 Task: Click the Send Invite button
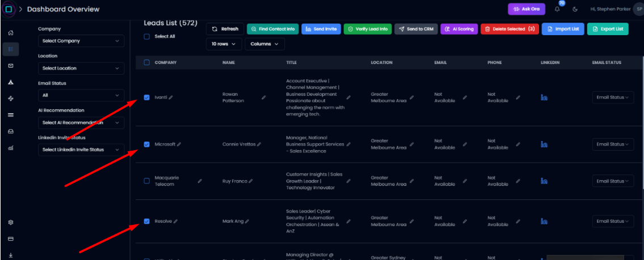click(x=321, y=29)
